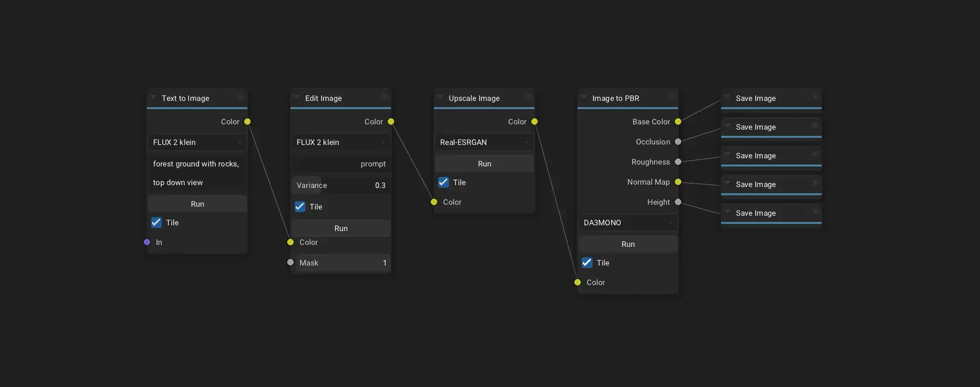Screen dimensions: 980x387
Task: Click the Height output socket
Action: tap(678, 202)
